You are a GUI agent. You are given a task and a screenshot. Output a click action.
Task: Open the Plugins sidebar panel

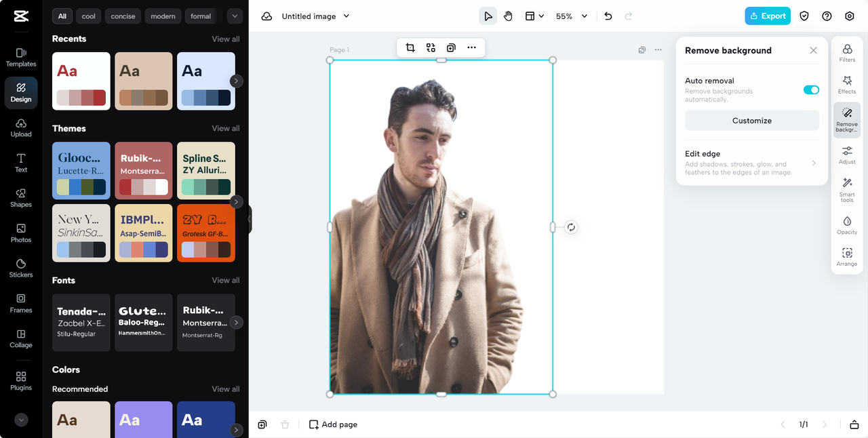pos(21,381)
